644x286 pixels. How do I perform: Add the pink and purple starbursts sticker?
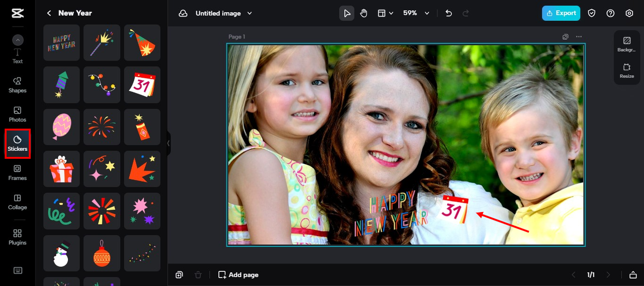(x=142, y=211)
